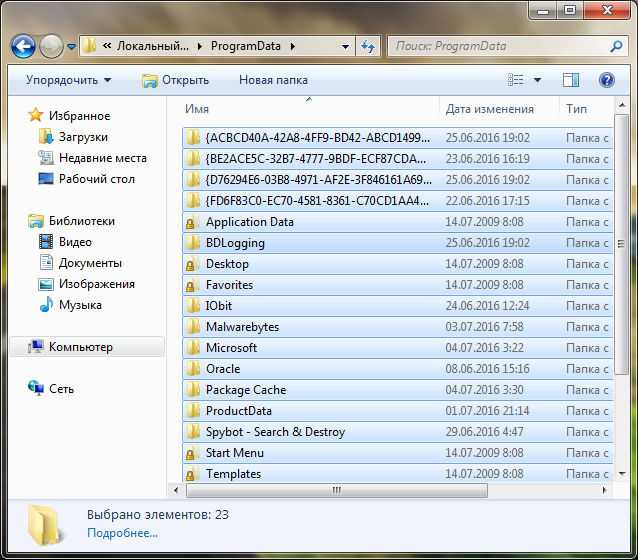Click the BDLogging folder icon
This screenshot has width=638, height=560.
coord(193,243)
